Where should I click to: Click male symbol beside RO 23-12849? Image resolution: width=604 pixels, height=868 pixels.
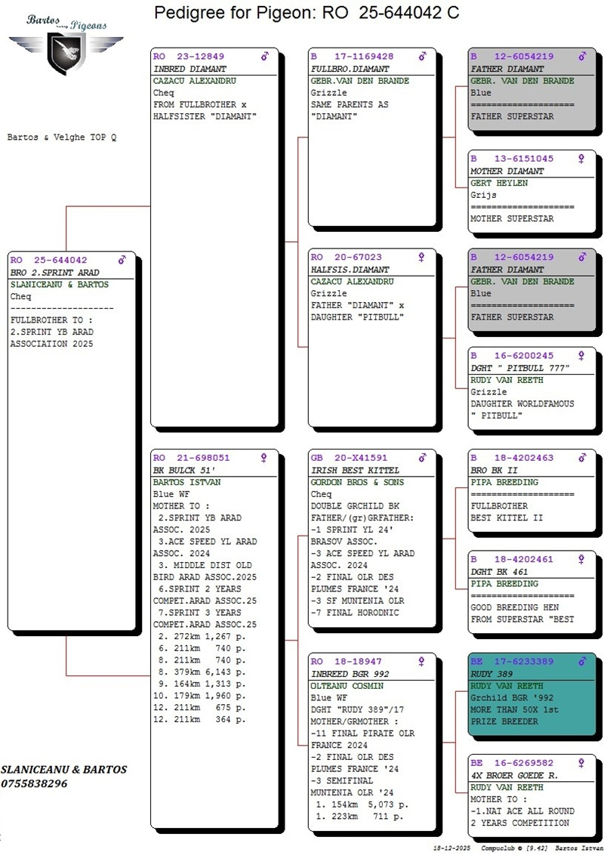tap(264, 57)
